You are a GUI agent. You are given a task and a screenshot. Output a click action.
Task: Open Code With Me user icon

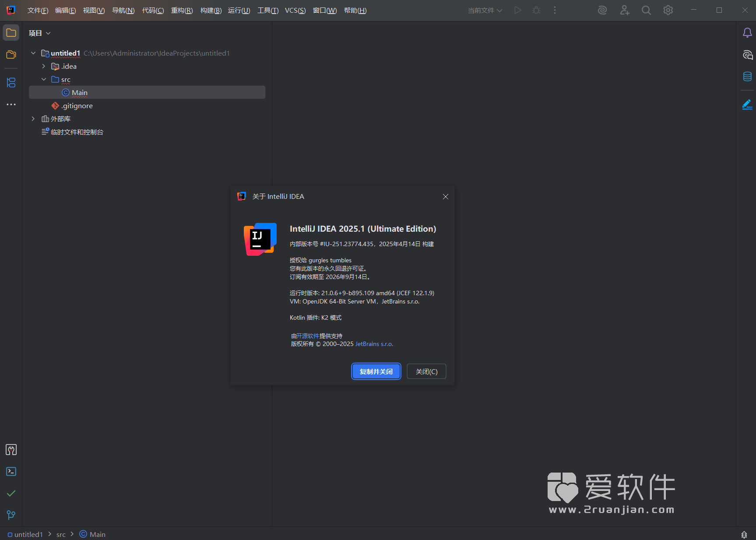[x=625, y=10]
